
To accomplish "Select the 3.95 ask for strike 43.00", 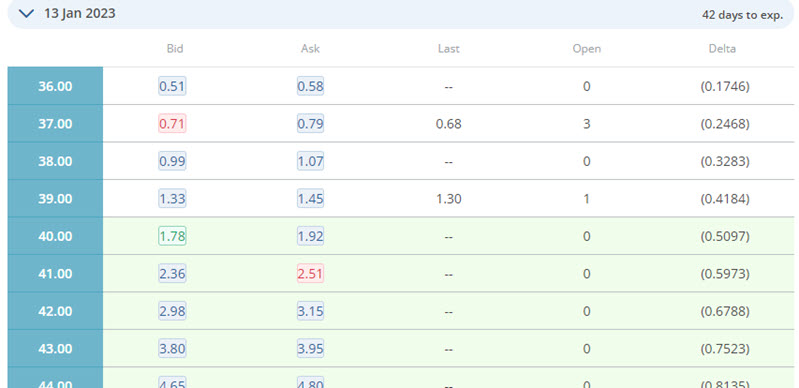I will click(310, 349).
